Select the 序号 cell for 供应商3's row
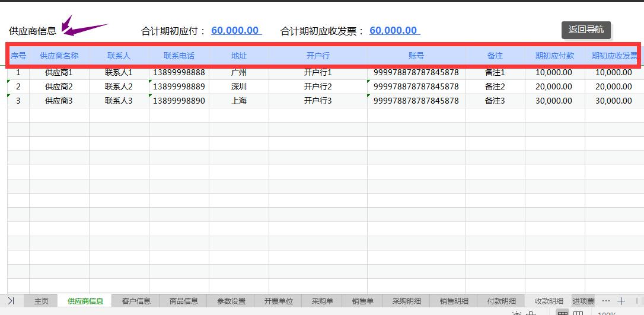This screenshot has height=315, width=644. (18, 101)
